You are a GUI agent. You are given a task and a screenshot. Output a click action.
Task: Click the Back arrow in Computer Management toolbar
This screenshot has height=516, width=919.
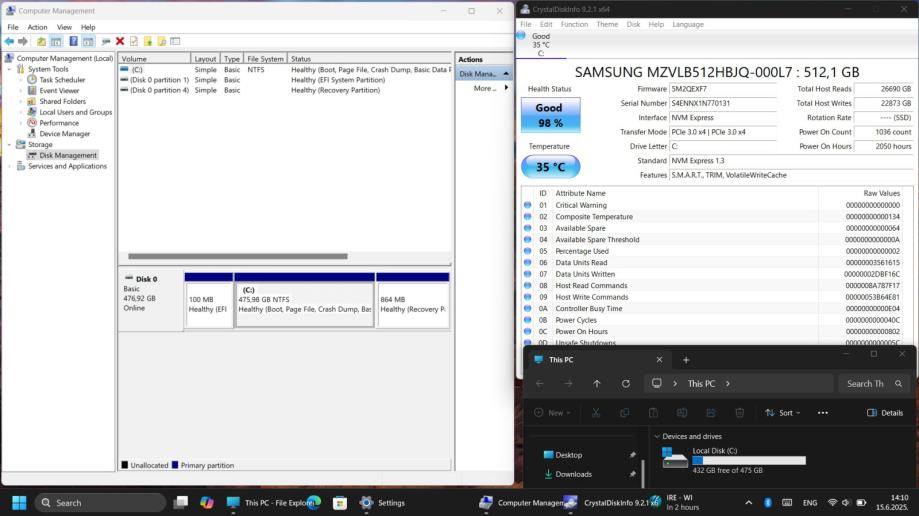[9, 41]
